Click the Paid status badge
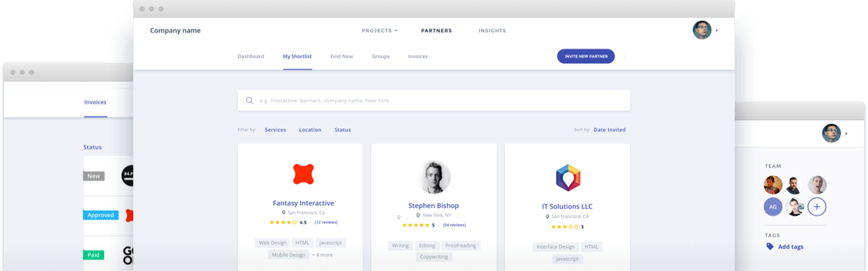Screen dimensions: 868x271 93,255
